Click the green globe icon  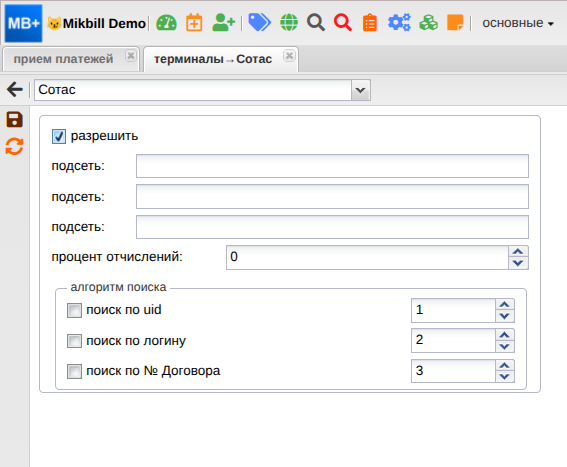coord(289,22)
